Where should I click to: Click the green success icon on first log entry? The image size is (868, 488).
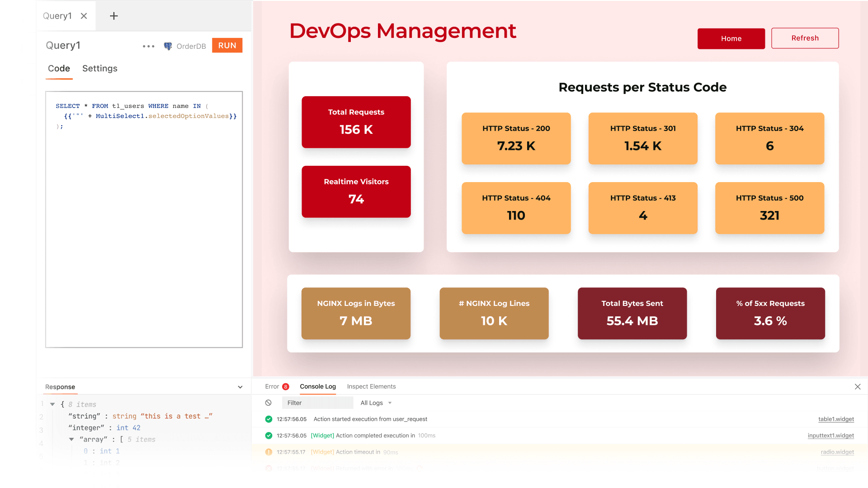268,419
